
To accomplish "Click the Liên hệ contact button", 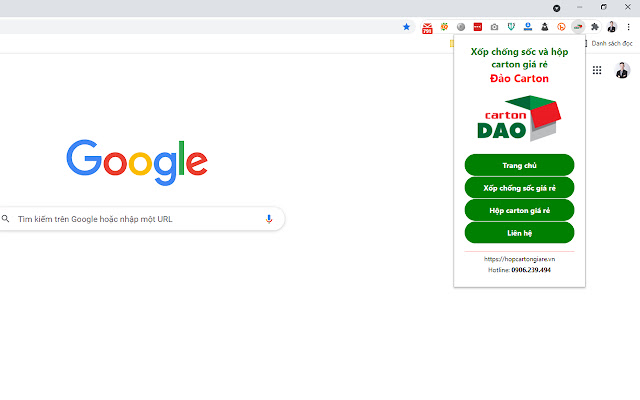I will pos(519,233).
